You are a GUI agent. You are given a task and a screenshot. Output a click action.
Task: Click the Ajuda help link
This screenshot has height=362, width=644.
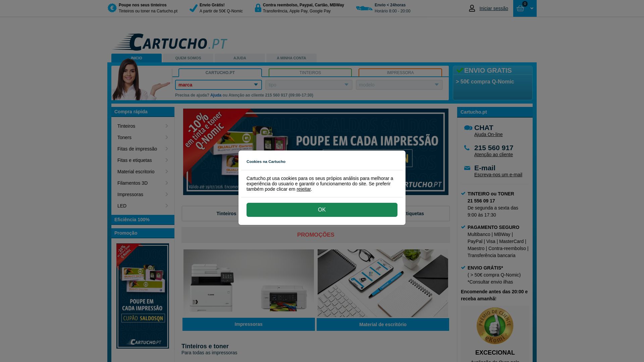(x=216, y=95)
